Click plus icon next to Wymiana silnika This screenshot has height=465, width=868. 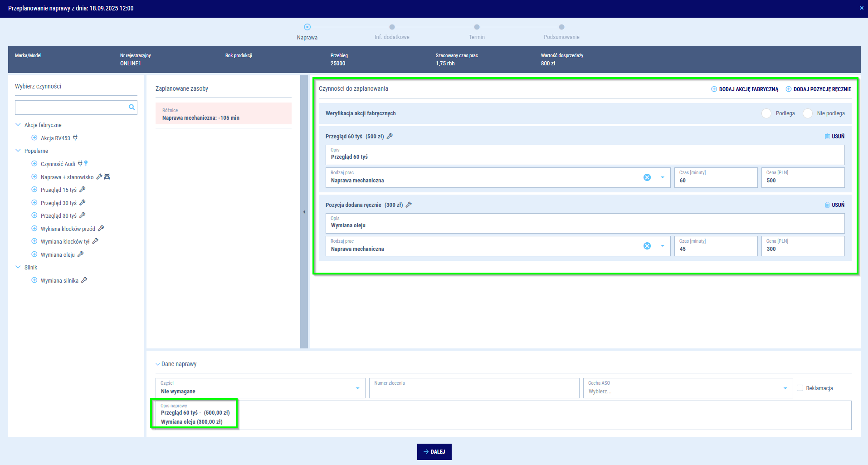34,280
